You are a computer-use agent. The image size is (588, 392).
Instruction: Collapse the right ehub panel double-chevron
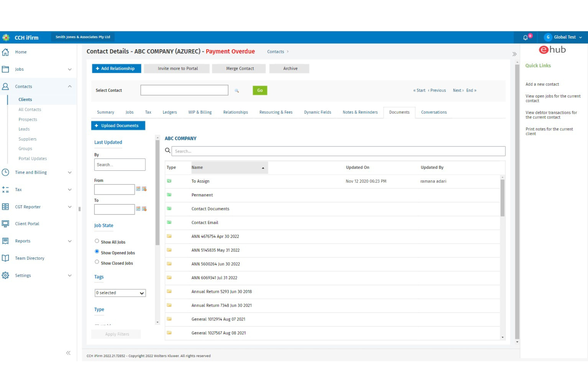pyautogui.click(x=514, y=54)
